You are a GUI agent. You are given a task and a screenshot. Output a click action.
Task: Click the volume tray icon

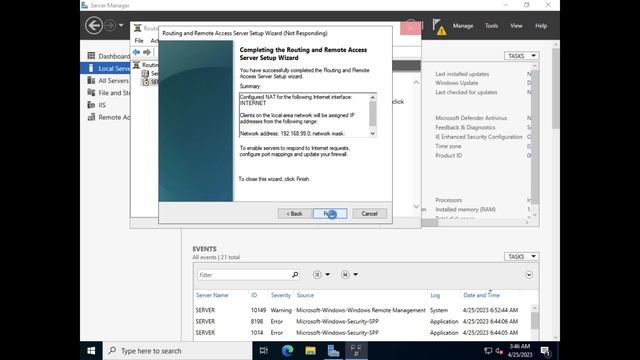[499, 351]
